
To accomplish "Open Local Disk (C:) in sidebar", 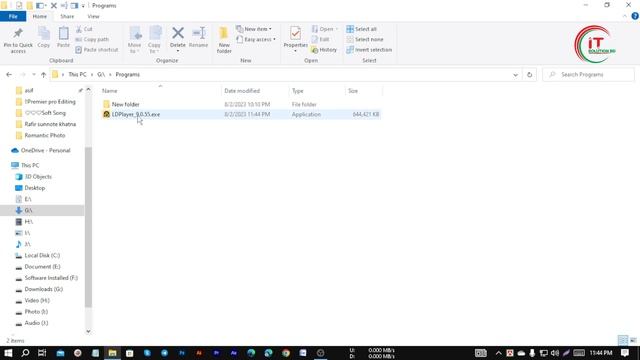I will pos(42,255).
